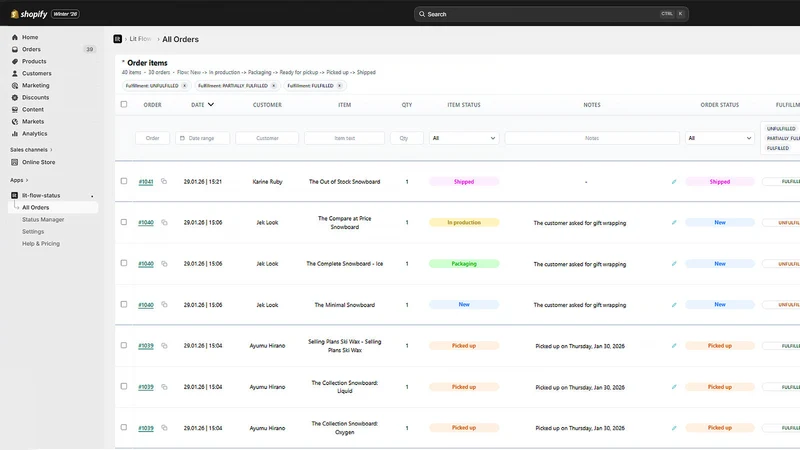Screen dimensions: 800x450
Task: Focus the top Search bar
Action: (551, 14)
